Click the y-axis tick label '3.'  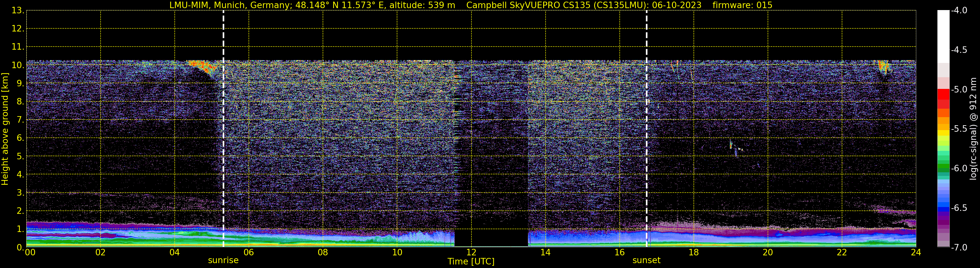click(x=20, y=192)
